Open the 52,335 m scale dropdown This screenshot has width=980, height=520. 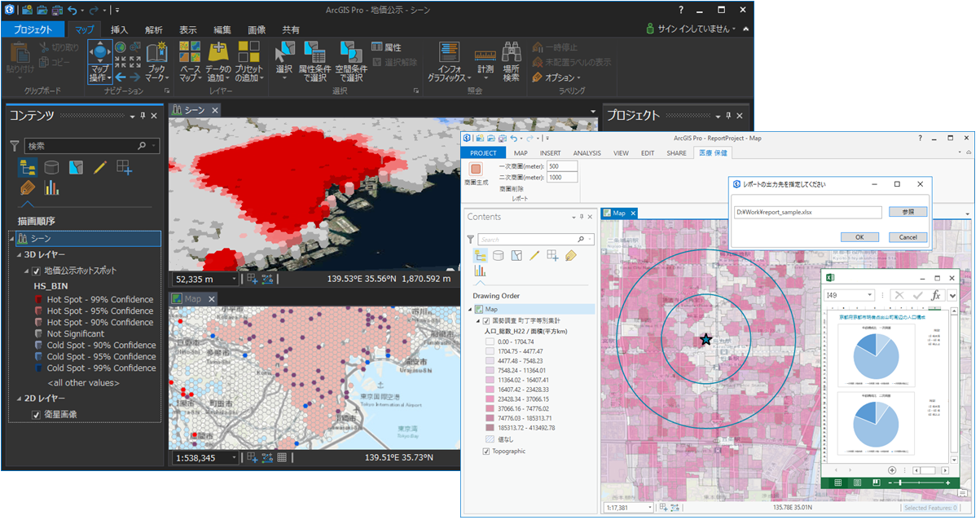235,279
